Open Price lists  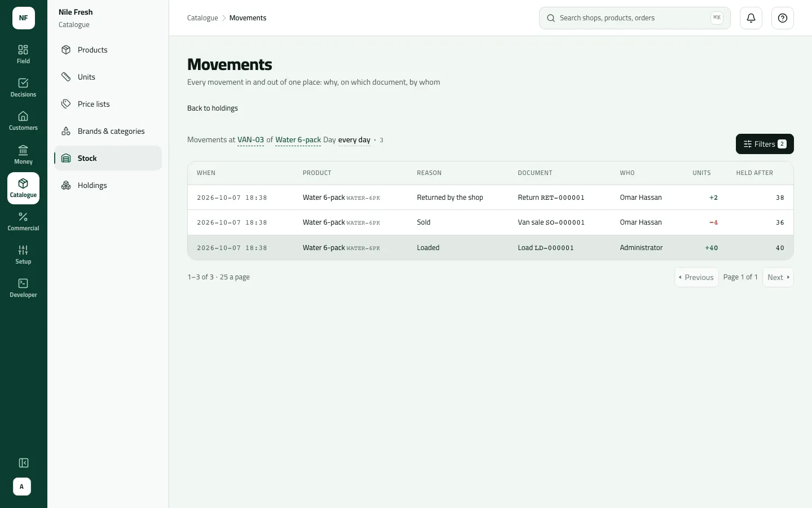[x=108, y=104]
